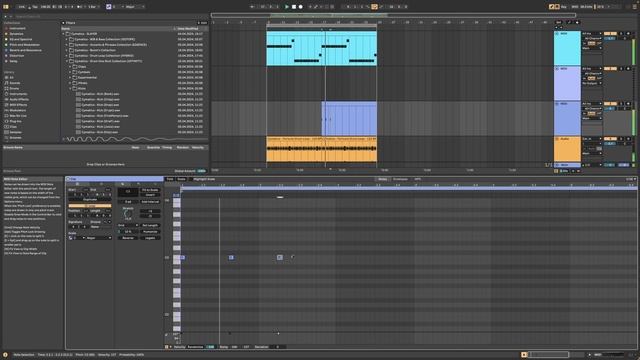The height and width of the screenshot is (360, 640).
Task: Open the Plug-Ins library category
Action: pyautogui.click(x=16, y=121)
